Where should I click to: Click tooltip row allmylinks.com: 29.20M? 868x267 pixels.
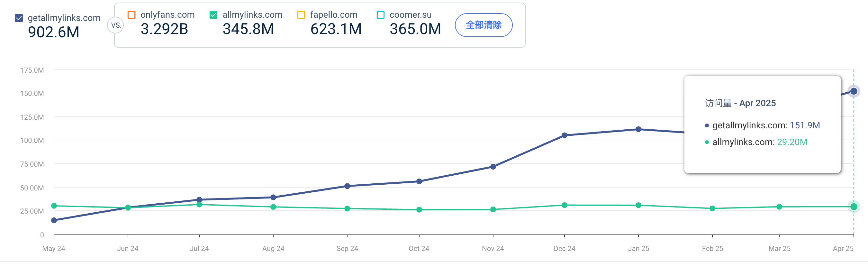click(756, 142)
